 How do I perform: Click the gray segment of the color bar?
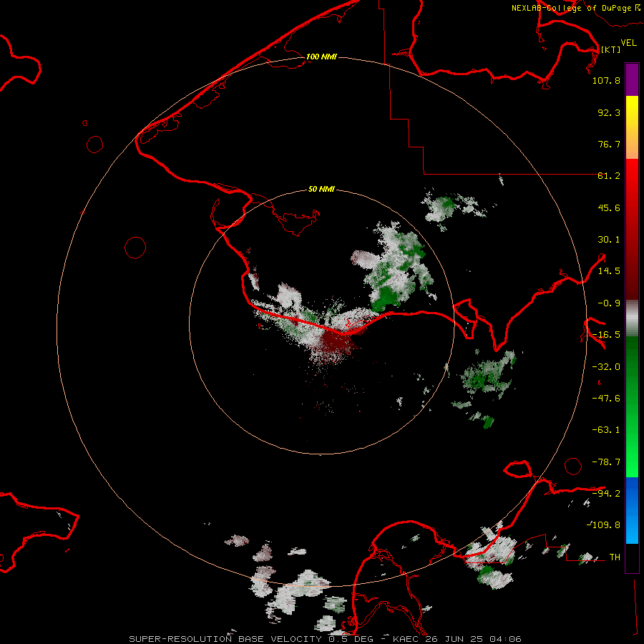click(x=632, y=318)
